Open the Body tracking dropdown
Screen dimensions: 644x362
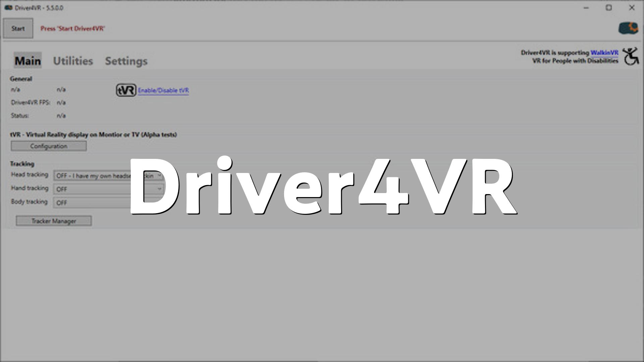pyautogui.click(x=108, y=202)
